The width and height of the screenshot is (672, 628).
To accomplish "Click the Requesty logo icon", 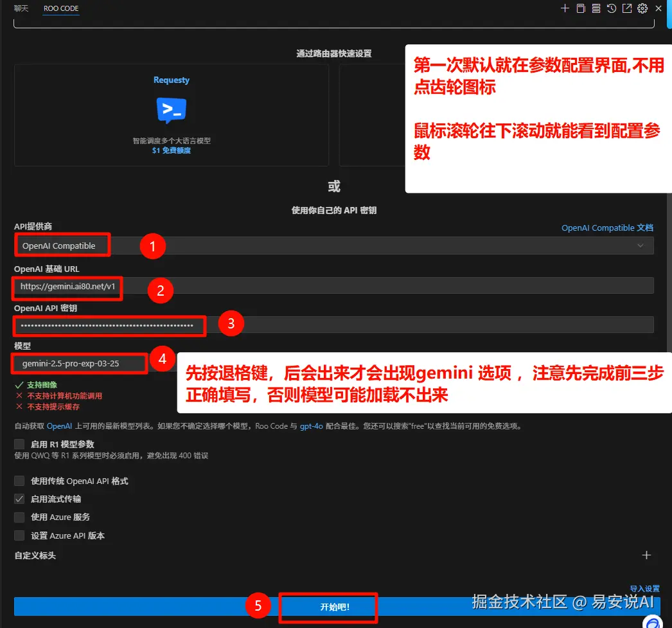I will click(172, 110).
